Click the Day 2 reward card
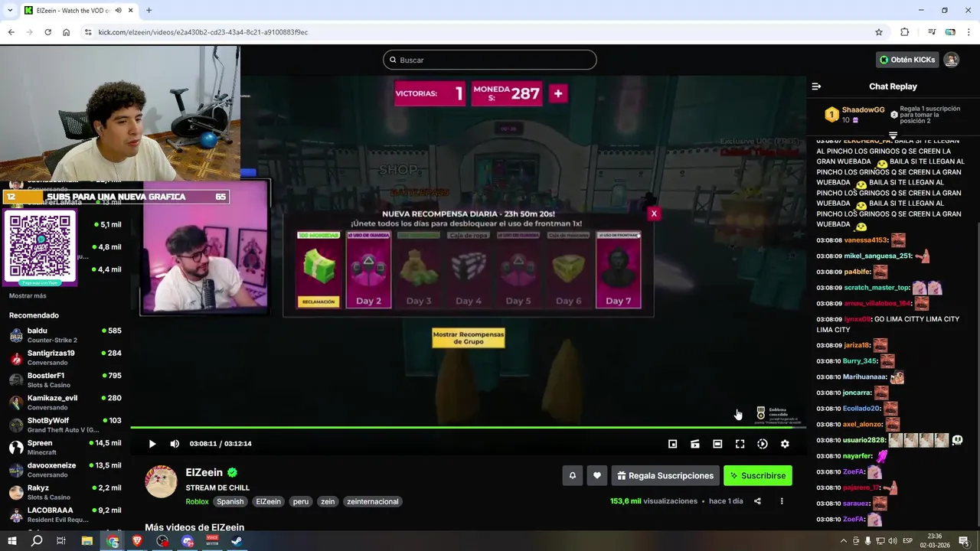 368,270
